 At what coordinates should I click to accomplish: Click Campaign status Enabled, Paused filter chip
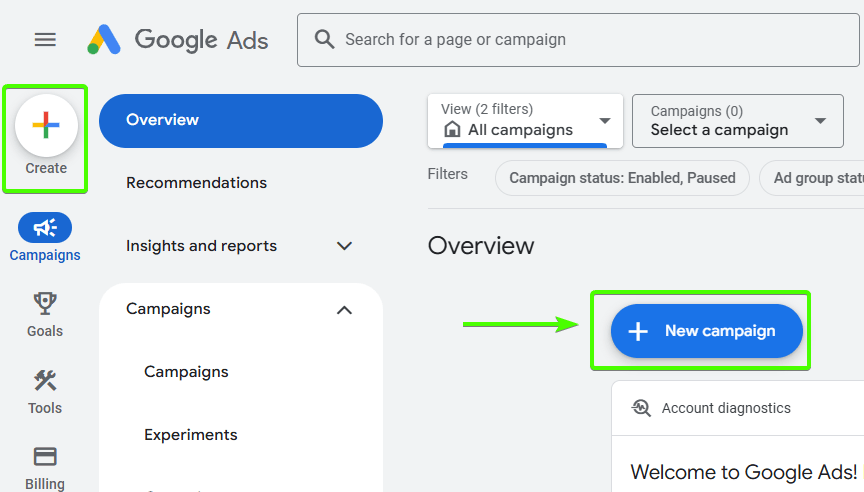[622, 178]
